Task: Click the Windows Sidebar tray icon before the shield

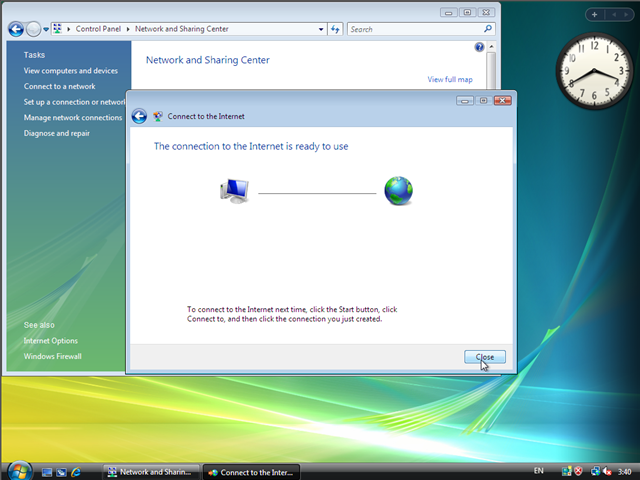Action: coord(567,471)
